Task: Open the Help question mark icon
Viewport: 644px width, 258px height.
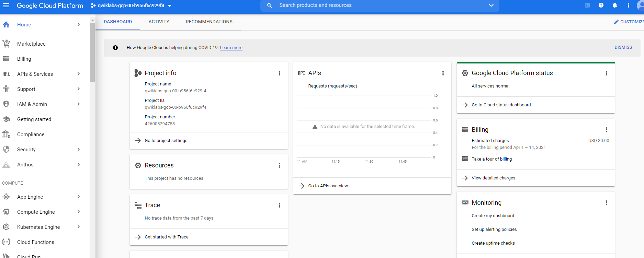Action: click(601, 5)
